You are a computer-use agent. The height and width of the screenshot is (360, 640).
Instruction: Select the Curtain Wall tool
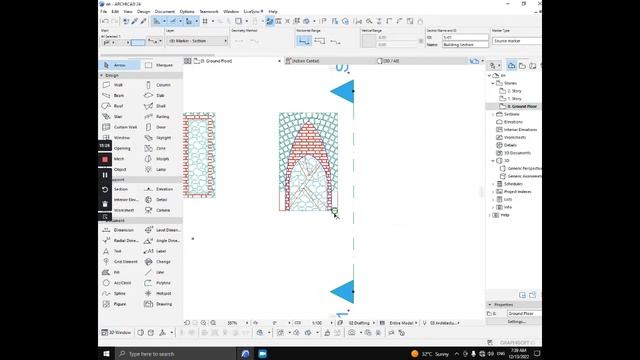click(x=119, y=127)
